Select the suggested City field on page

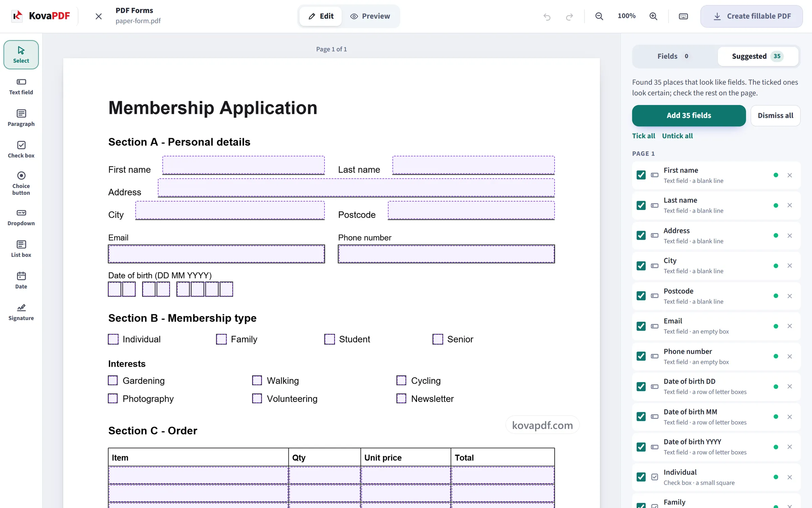click(x=230, y=210)
